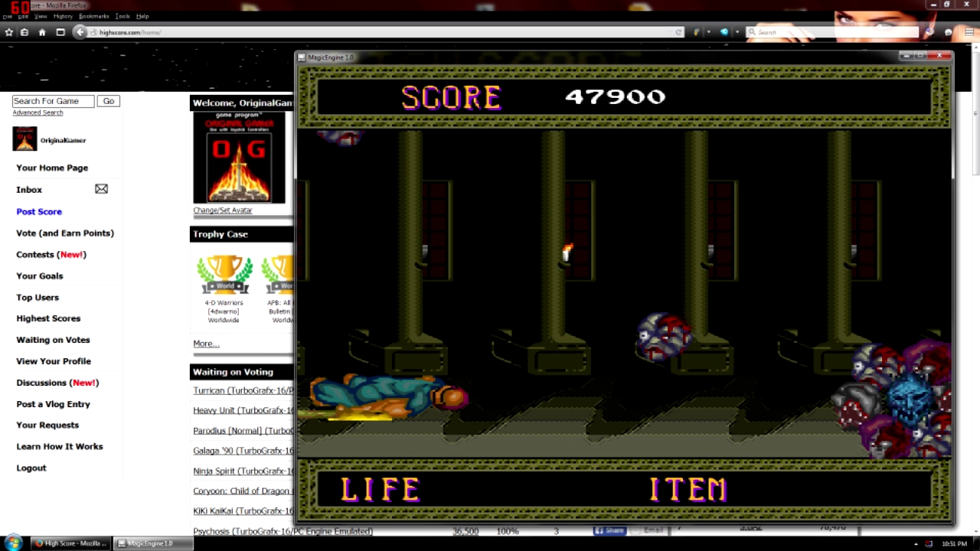980x551 pixels.
Task: Open Your Requests link
Action: pos(47,425)
